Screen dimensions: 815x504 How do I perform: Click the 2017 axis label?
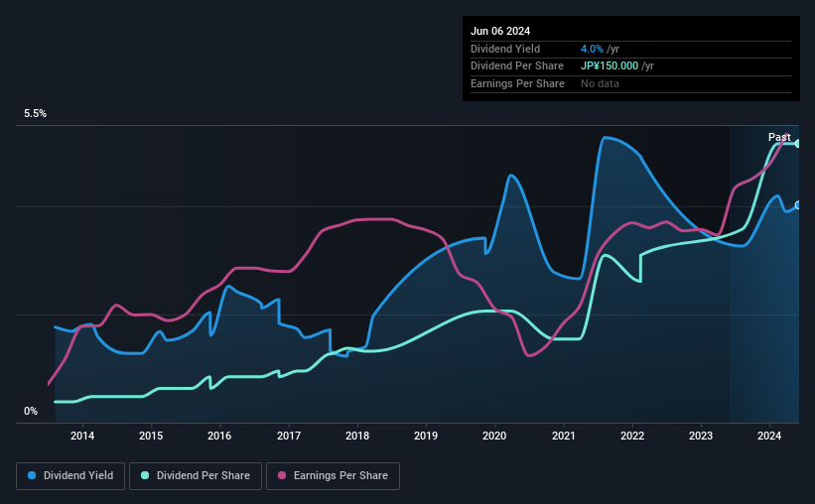point(289,436)
